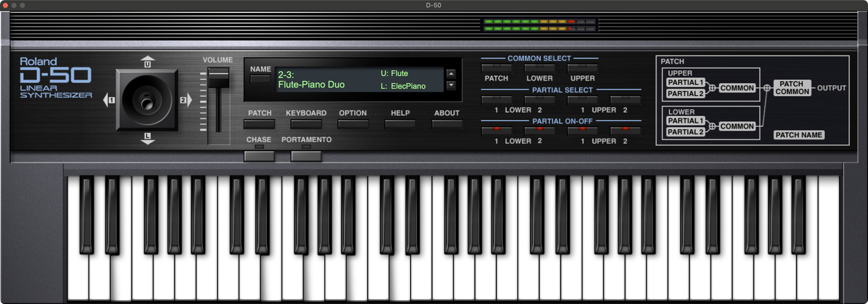Image resolution: width=868 pixels, height=304 pixels.
Task: Select LOWER in Common Select
Action: 539,68
